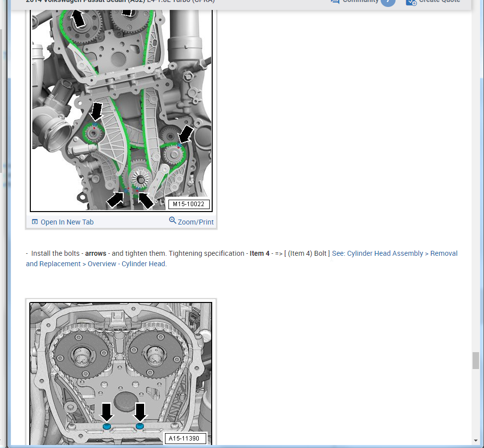Click the M15-10022 image label
484x448 pixels.
189,204
